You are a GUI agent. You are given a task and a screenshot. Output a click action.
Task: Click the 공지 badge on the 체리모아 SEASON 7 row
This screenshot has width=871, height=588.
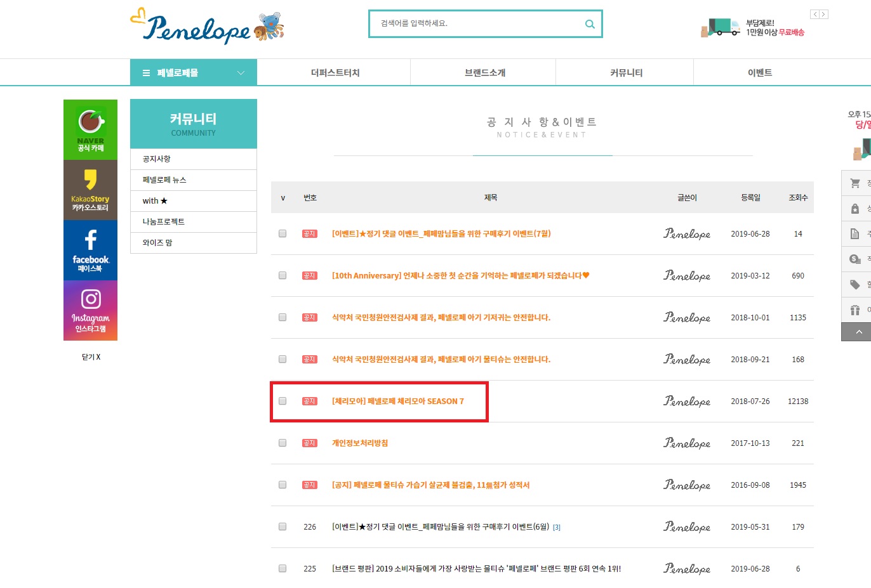pyautogui.click(x=309, y=401)
